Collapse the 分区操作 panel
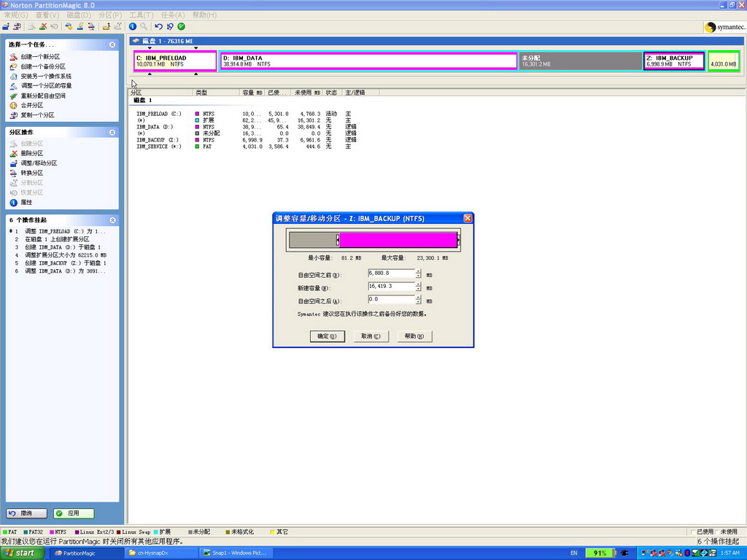 [112, 133]
